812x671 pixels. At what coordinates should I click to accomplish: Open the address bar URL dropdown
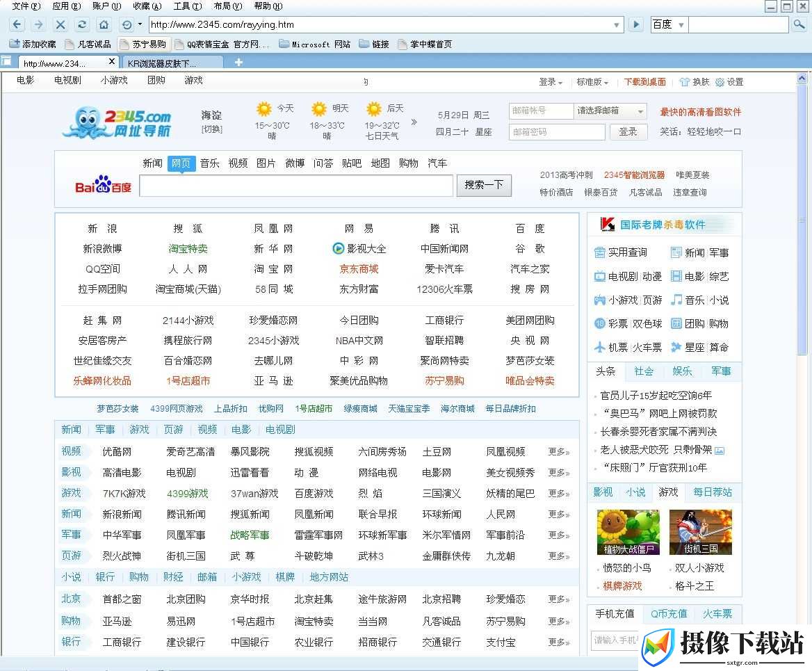click(616, 25)
